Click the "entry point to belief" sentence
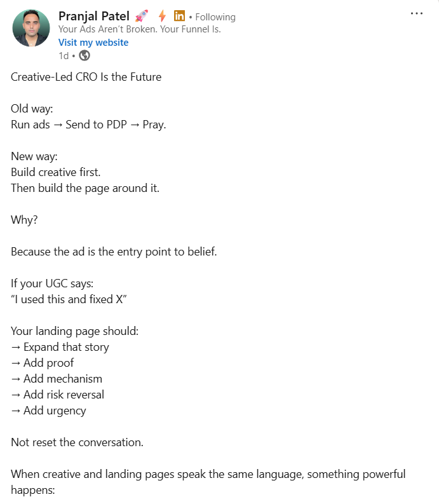 pyautogui.click(x=114, y=252)
